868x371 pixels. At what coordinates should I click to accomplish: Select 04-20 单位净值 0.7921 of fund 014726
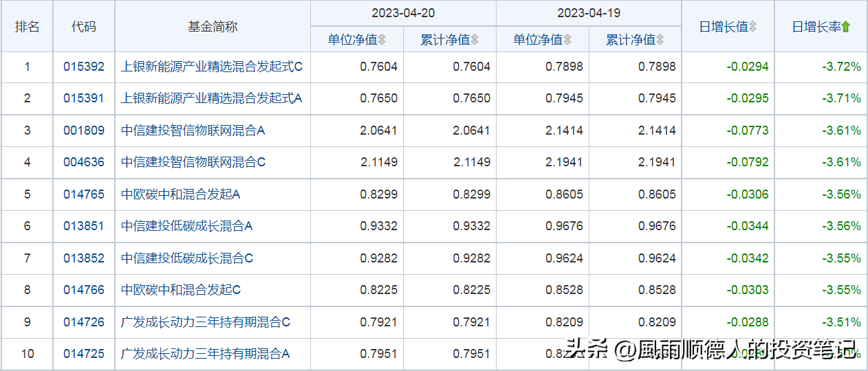click(379, 322)
